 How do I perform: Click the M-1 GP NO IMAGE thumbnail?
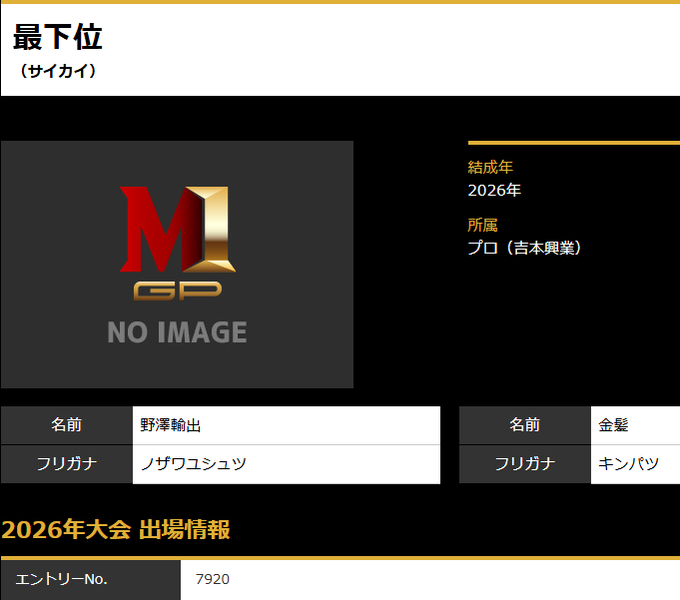177,264
